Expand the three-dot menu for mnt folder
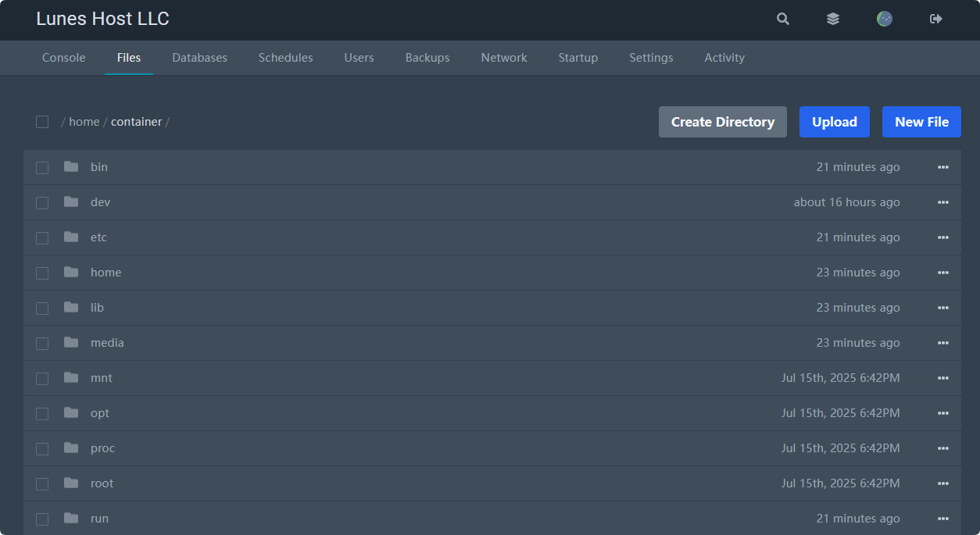Screen dimensions: 980x535 click(942, 378)
